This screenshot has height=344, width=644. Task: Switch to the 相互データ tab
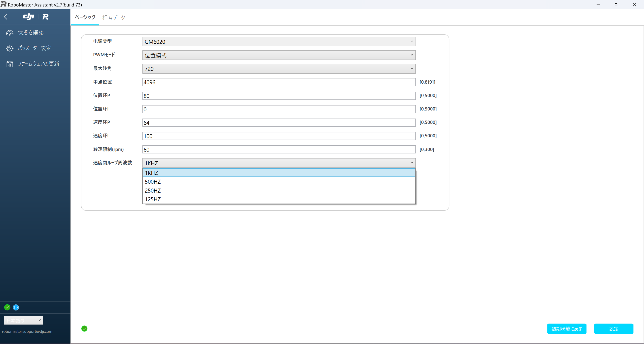point(114,17)
